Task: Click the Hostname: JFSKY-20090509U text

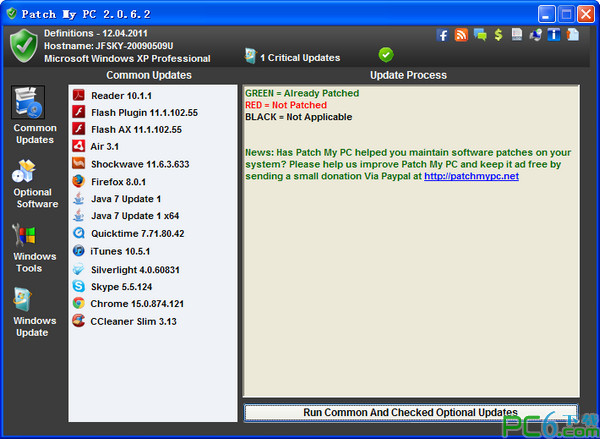Action: pyautogui.click(x=109, y=46)
